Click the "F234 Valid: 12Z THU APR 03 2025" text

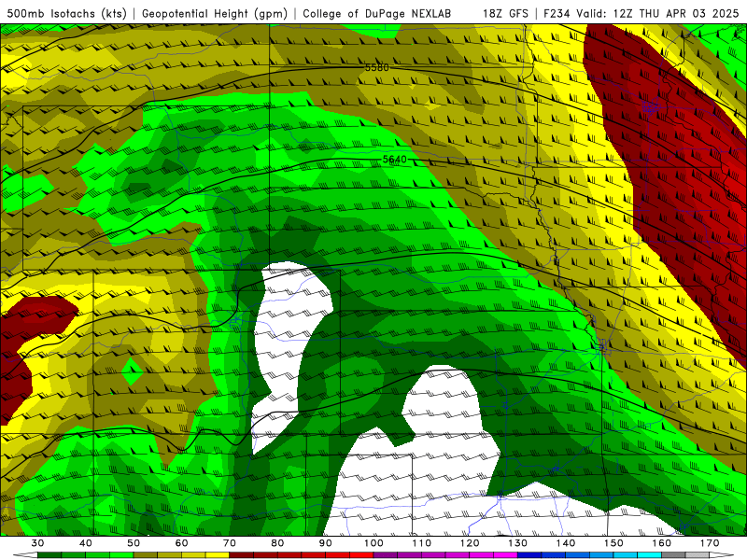(x=641, y=13)
